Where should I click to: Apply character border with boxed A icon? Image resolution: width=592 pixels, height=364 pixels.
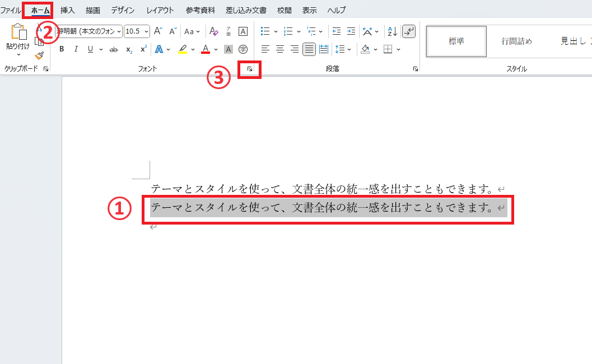click(x=243, y=31)
